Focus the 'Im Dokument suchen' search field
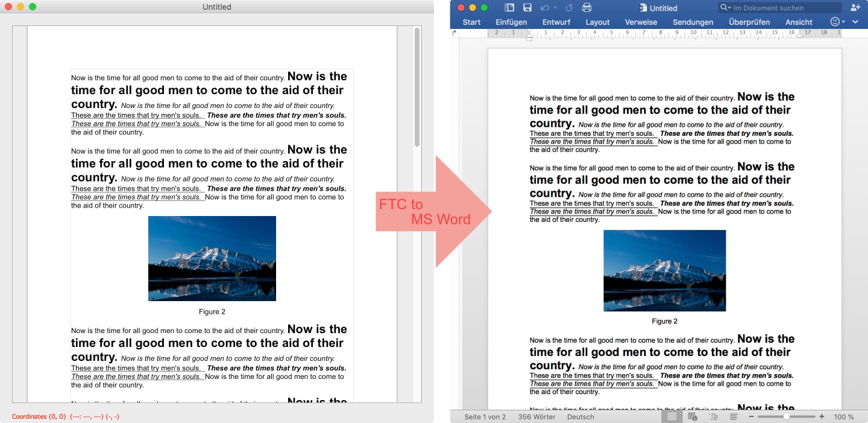Viewport: 868px width, 423px height. point(781,8)
